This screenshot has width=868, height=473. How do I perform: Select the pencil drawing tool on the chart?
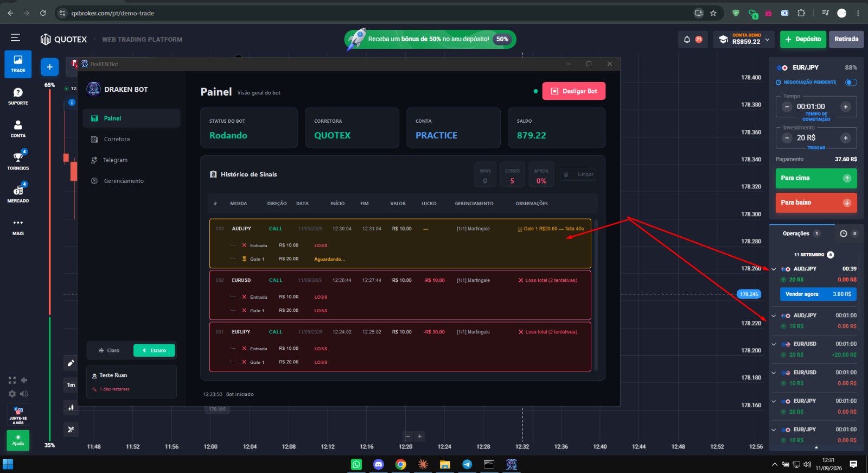click(71, 363)
